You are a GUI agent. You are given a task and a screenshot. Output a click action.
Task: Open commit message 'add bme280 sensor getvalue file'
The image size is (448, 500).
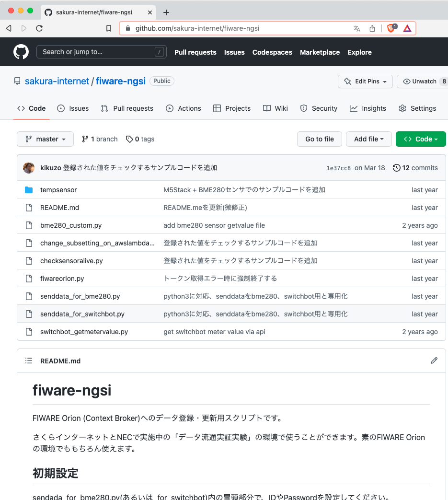[x=214, y=225]
